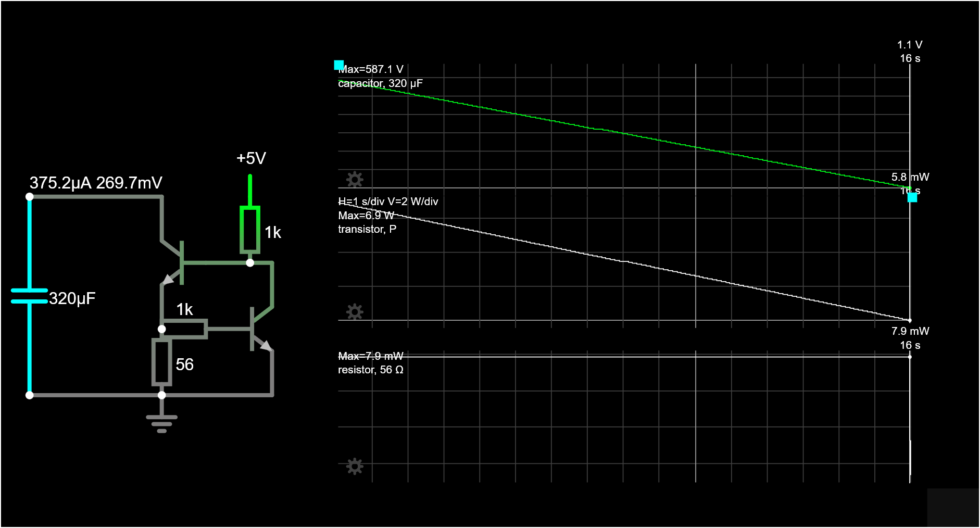Select the 1k resistor under +5V

tap(250, 230)
